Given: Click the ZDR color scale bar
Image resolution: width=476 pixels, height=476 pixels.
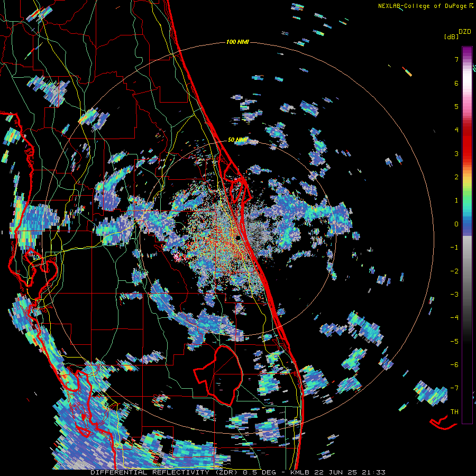Looking at the screenshot, I should click(x=467, y=235).
